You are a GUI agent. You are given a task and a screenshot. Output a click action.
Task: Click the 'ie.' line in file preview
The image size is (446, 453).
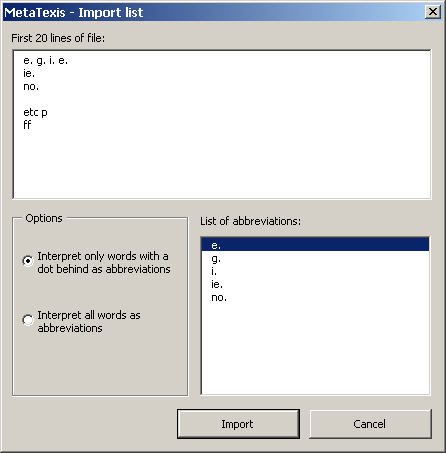click(x=29, y=73)
